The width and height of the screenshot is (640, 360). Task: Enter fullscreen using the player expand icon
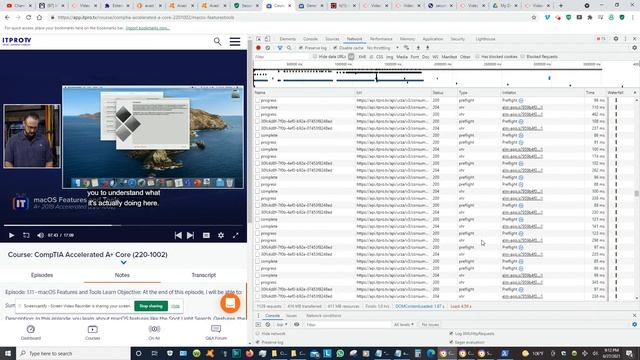[x=236, y=235]
